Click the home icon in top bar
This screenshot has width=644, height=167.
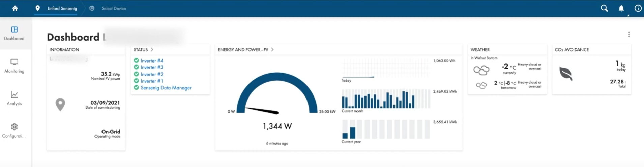tap(15, 8)
